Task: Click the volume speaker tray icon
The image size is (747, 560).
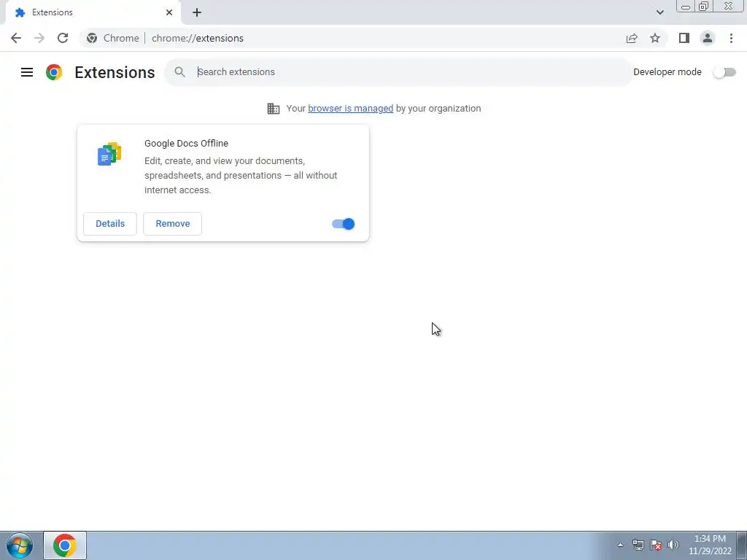Action: pyautogui.click(x=673, y=545)
